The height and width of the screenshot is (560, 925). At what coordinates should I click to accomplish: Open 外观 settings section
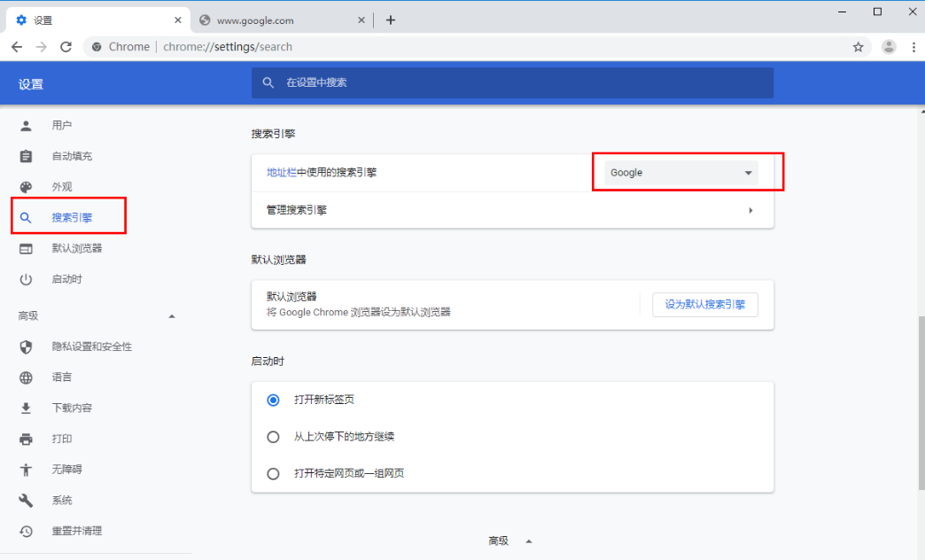coord(61,187)
